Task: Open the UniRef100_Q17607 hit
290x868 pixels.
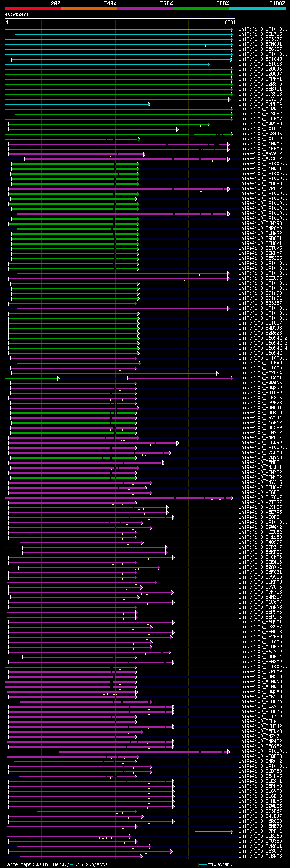Action: (x=260, y=498)
